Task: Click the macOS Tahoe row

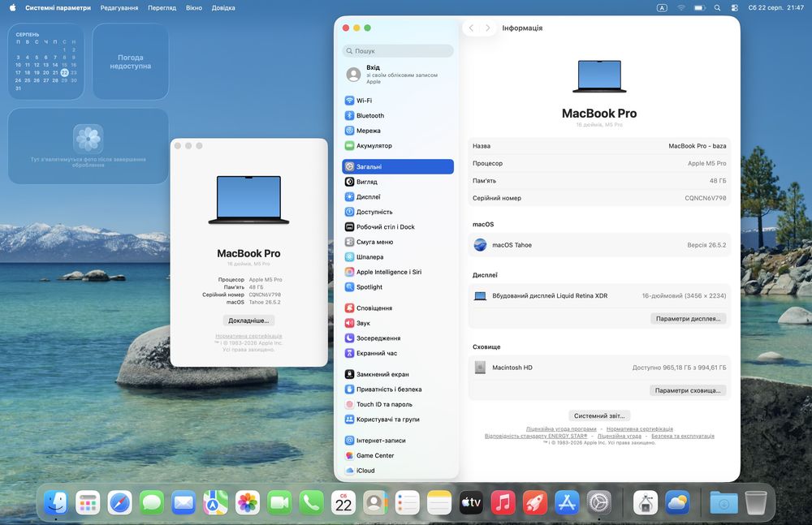Action: pos(599,245)
